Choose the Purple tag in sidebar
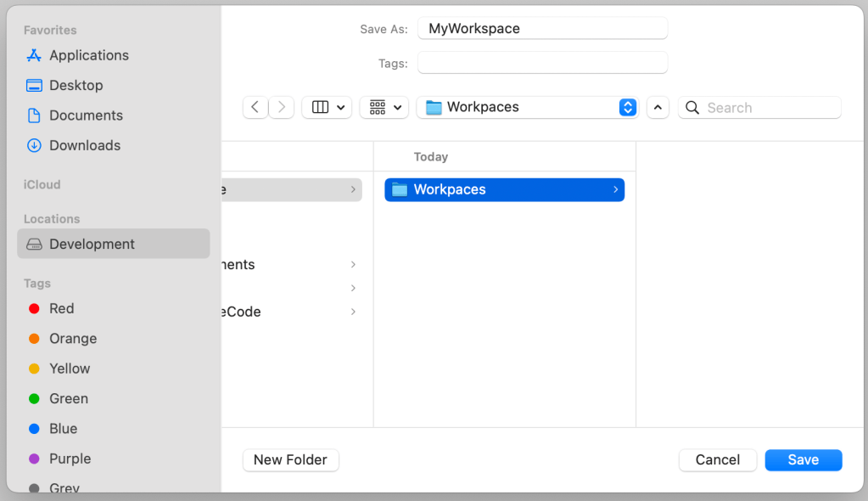The image size is (868, 501). tap(70, 459)
